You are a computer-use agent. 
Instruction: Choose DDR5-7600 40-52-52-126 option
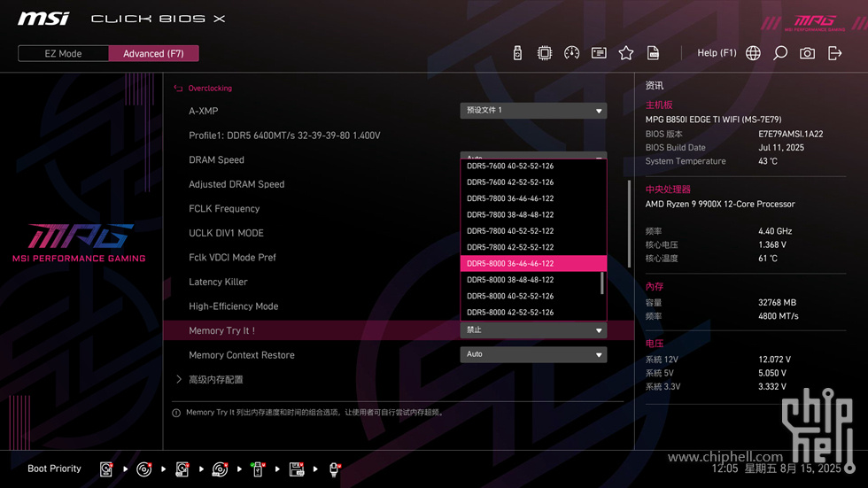pos(533,166)
